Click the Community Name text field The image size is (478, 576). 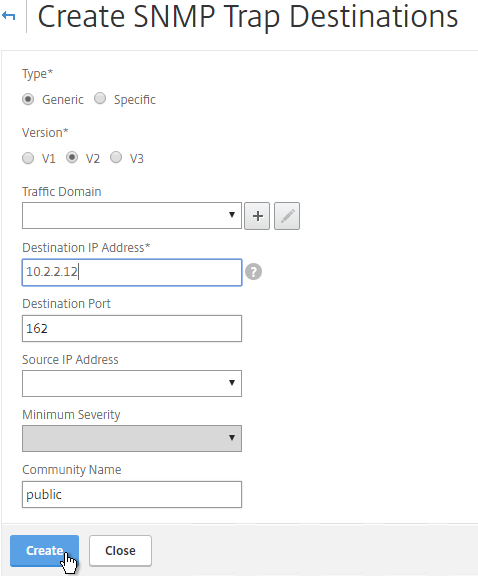[132, 494]
